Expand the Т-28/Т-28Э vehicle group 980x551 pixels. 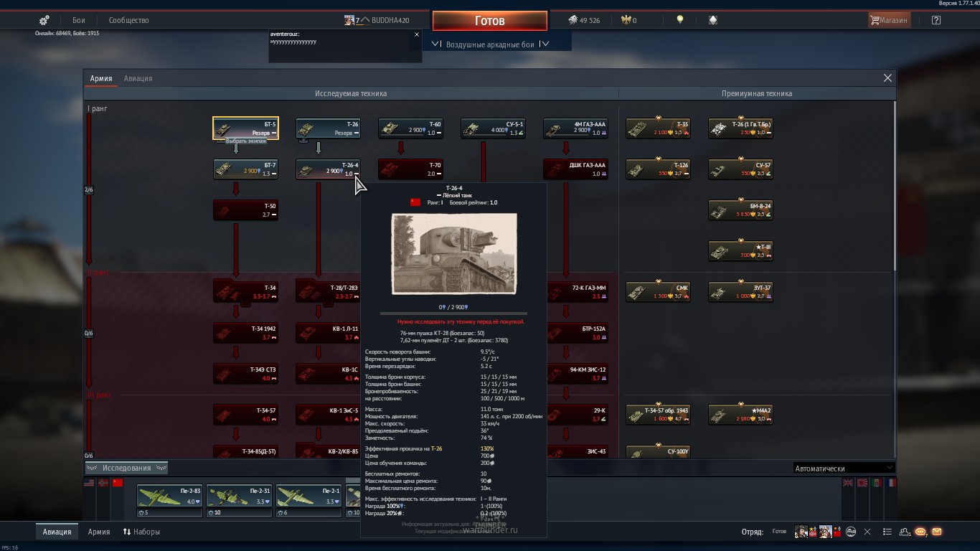(x=328, y=292)
